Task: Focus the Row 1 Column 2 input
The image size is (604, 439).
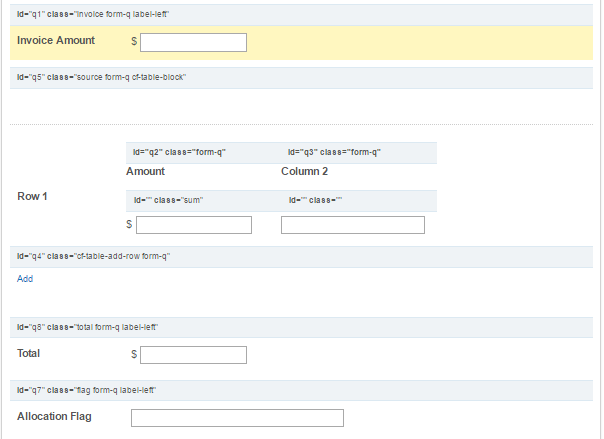Action: pyautogui.click(x=352, y=225)
